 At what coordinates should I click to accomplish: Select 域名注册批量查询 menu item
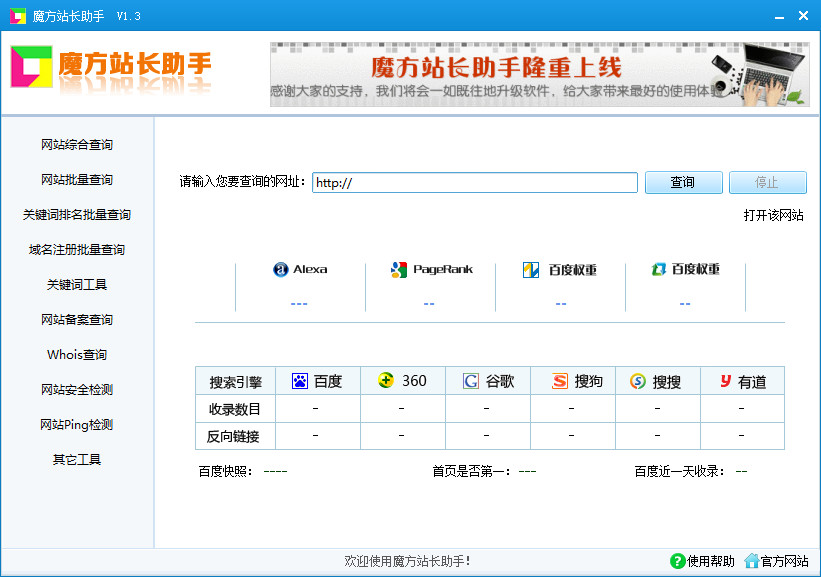click(x=77, y=250)
